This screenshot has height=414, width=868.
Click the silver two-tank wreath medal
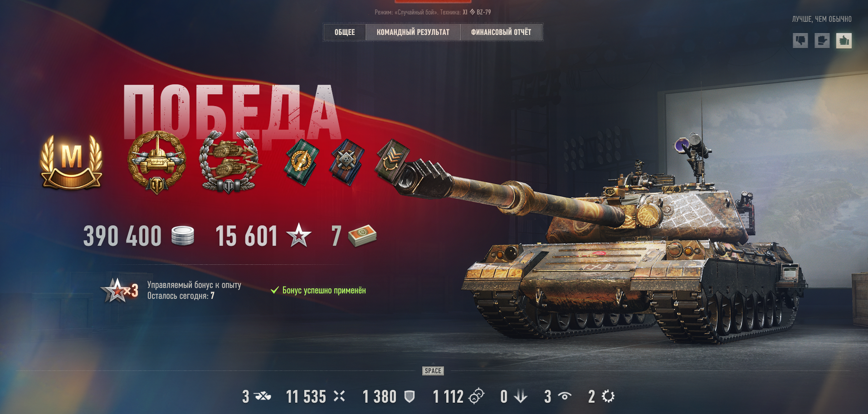(x=229, y=162)
